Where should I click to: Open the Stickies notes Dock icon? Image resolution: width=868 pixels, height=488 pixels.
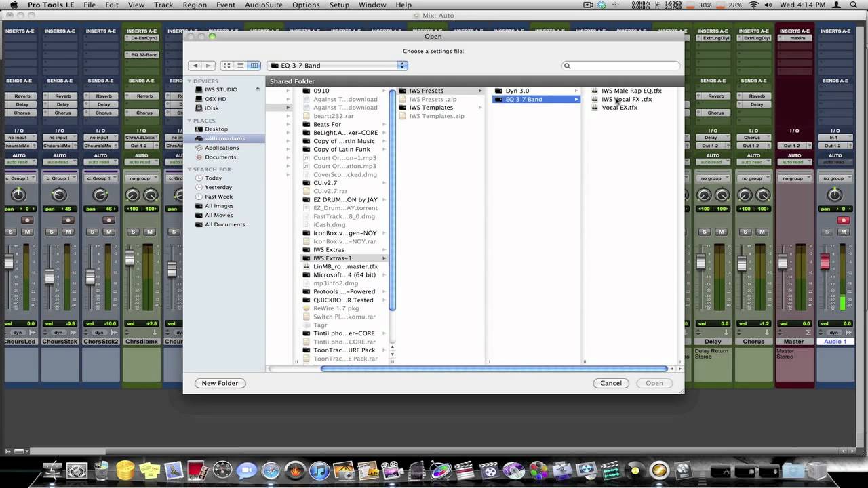[150, 470]
